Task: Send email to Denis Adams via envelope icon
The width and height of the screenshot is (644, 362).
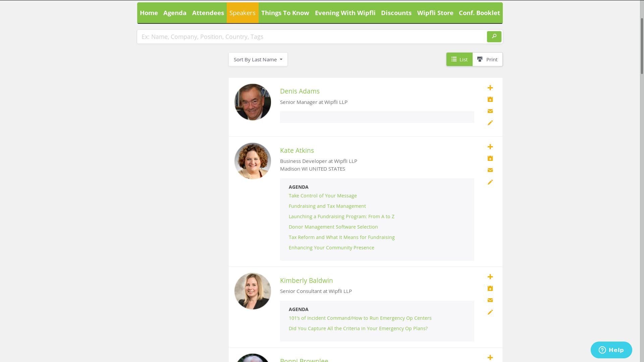Action: (490, 111)
